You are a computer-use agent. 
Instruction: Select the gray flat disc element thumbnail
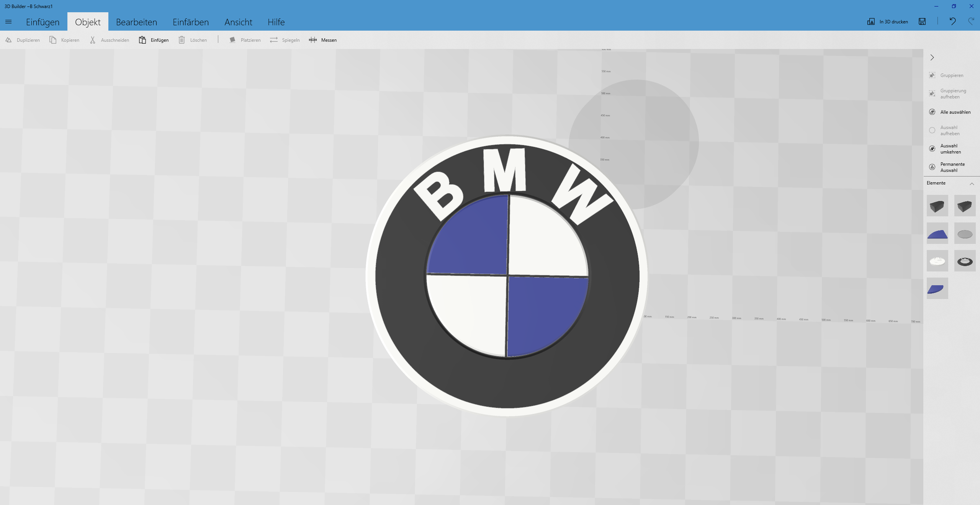click(965, 233)
